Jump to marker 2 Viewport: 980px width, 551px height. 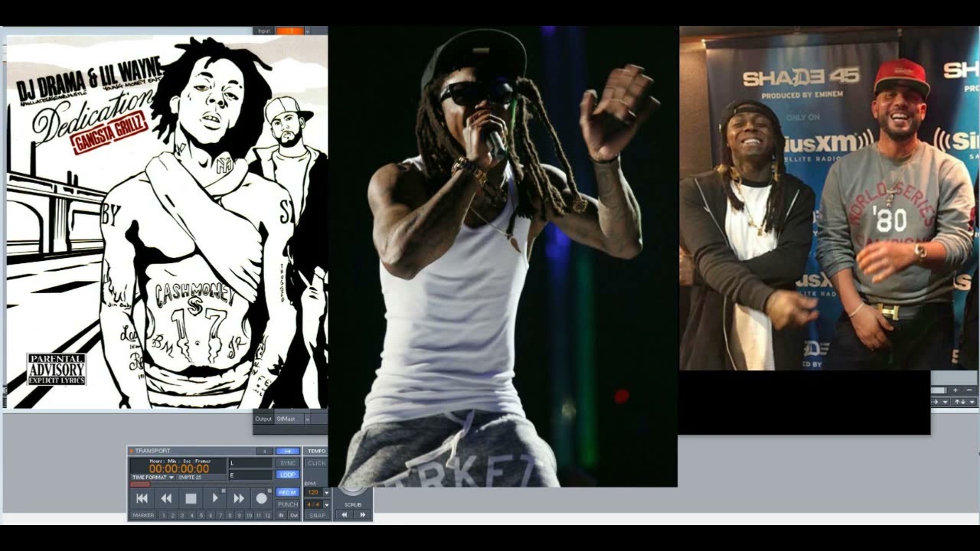coord(173,516)
